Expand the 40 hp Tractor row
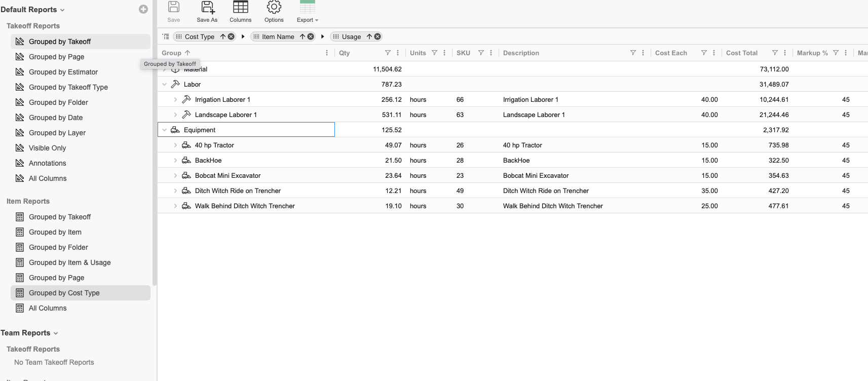 coord(175,145)
